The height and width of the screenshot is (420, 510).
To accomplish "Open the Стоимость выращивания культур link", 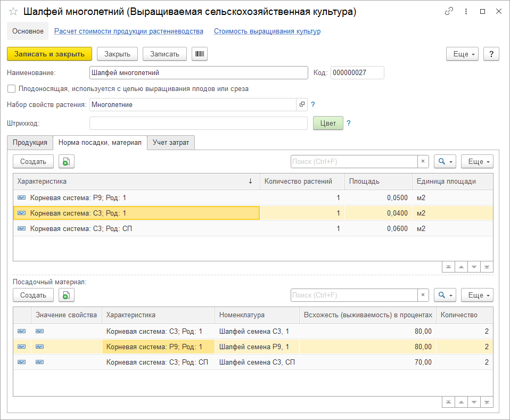I will [x=267, y=31].
